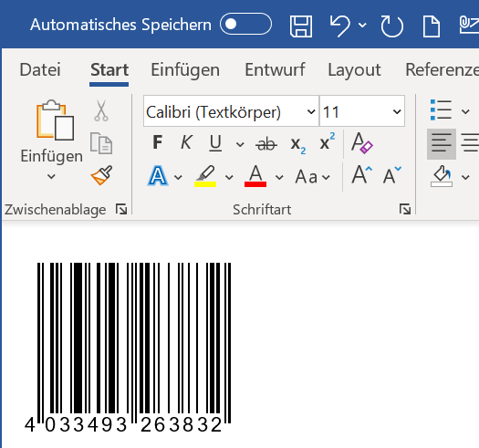Click the Redo/Repeat circular arrow icon
This screenshot has width=479, height=448.
392,26
